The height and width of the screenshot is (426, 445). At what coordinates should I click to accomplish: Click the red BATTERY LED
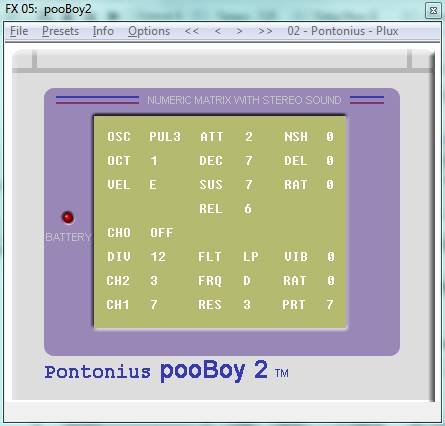68,217
